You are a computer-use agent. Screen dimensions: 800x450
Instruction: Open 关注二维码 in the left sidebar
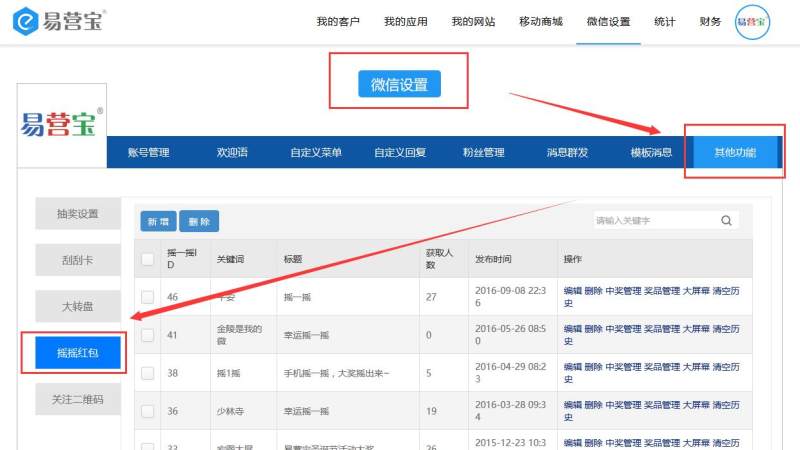click(x=78, y=399)
